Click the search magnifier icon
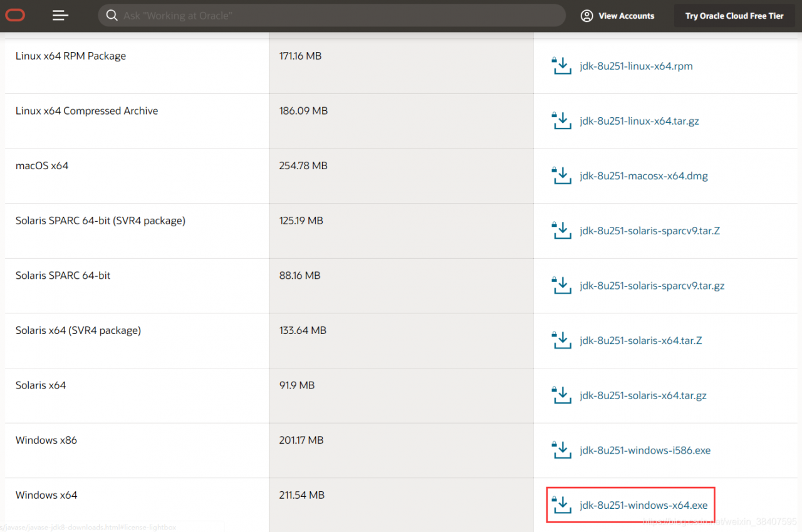Screen dimensions: 802x532 tap(112, 15)
